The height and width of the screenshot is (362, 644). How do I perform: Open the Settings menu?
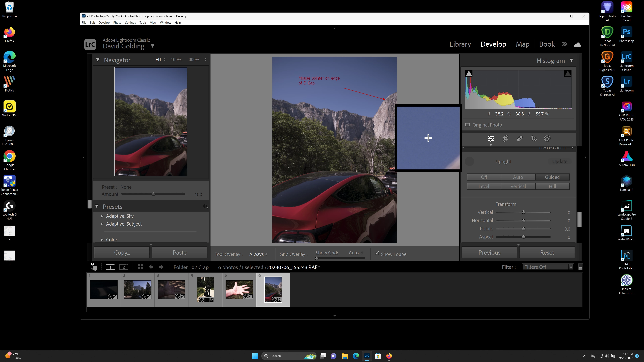point(130,22)
